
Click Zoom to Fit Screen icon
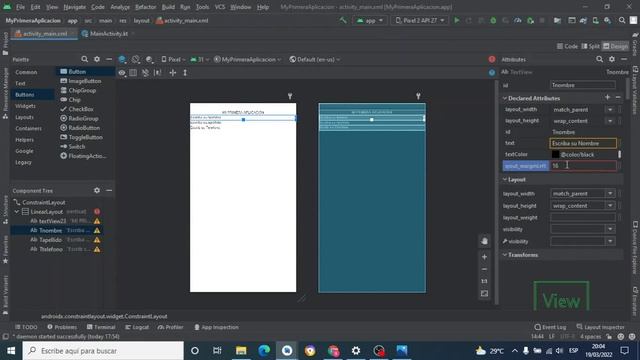[484, 293]
